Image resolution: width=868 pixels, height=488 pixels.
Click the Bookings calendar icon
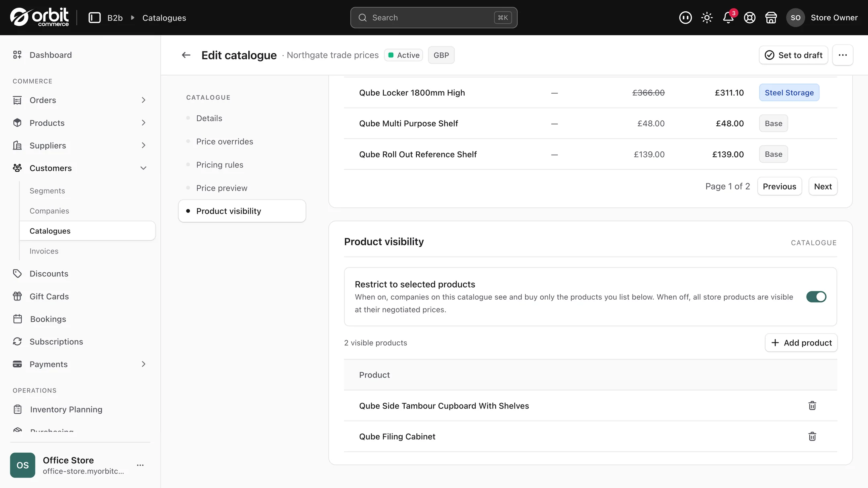(17, 319)
